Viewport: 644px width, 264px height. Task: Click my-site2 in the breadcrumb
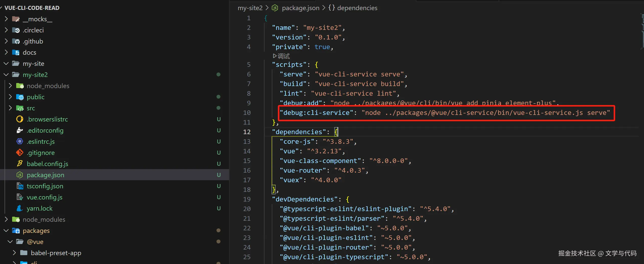[250, 8]
